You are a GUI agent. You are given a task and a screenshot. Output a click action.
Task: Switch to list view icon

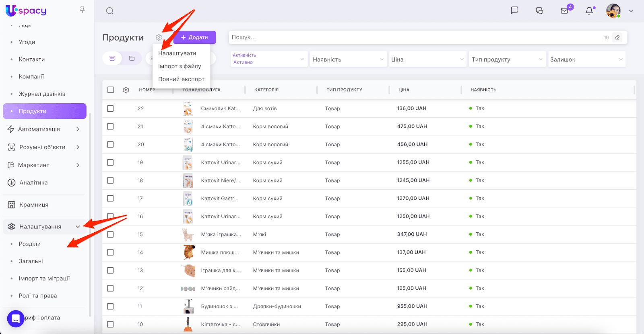point(112,58)
